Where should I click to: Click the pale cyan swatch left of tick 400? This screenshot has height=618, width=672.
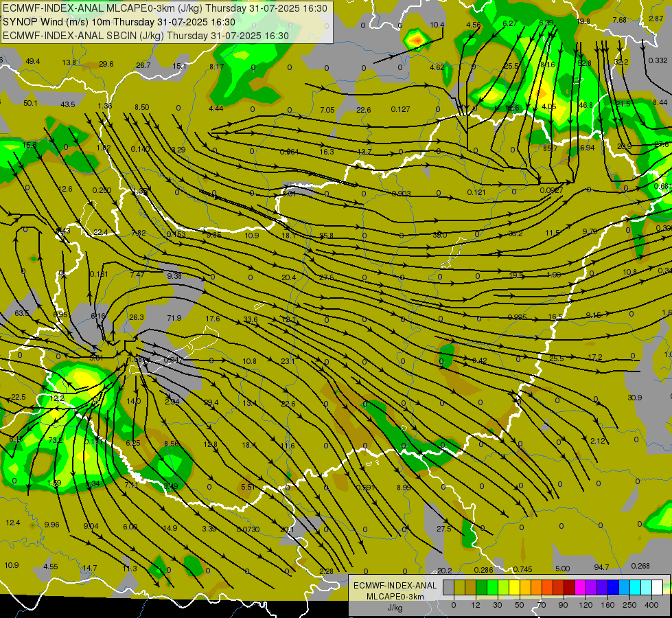point(647,587)
